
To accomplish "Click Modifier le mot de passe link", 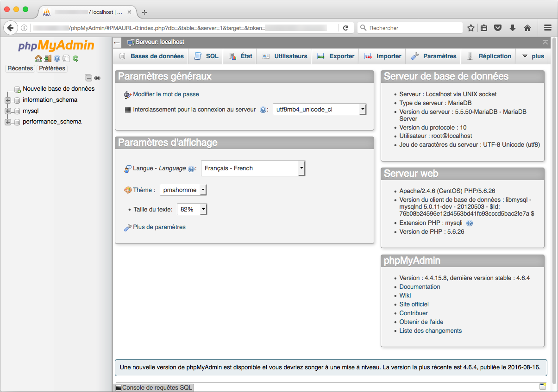I will coord(166,94).
